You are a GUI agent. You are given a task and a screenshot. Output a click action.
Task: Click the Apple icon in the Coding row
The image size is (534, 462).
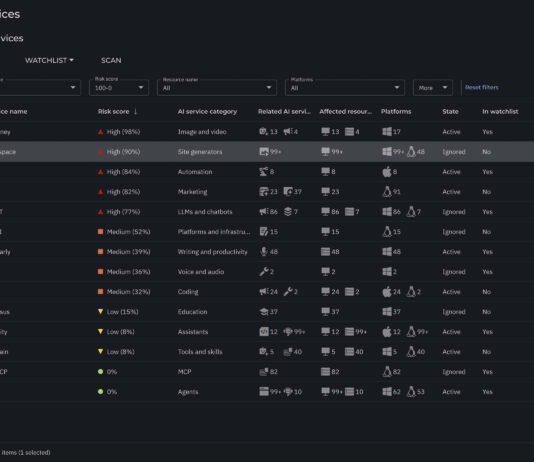click(387, 292)
